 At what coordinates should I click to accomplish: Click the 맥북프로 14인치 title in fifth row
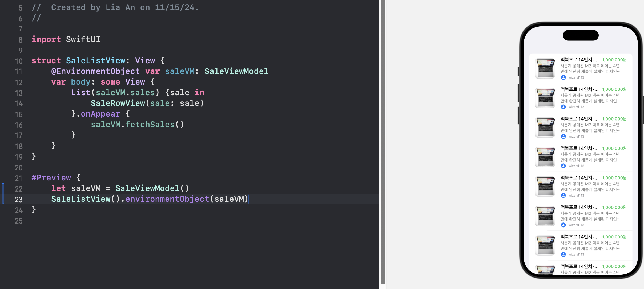click(x=579, y=178)
